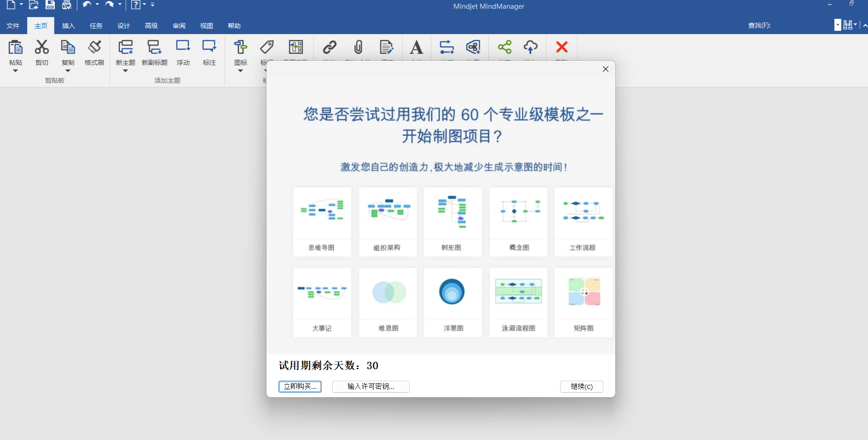The image size is (868, 440).
Task: Click the 标注 callout icon
Action: pyautogui.click(x=209, y=47)
